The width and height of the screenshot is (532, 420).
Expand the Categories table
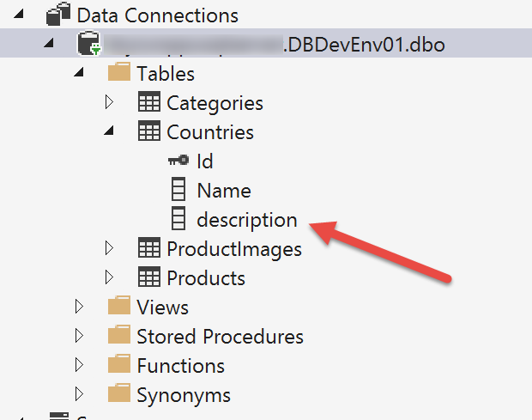click(109, 103)
